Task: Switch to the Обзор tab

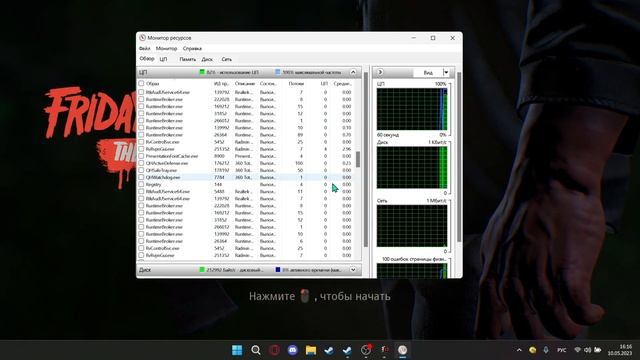Action: pyautogui.click(x=147, y=59)
